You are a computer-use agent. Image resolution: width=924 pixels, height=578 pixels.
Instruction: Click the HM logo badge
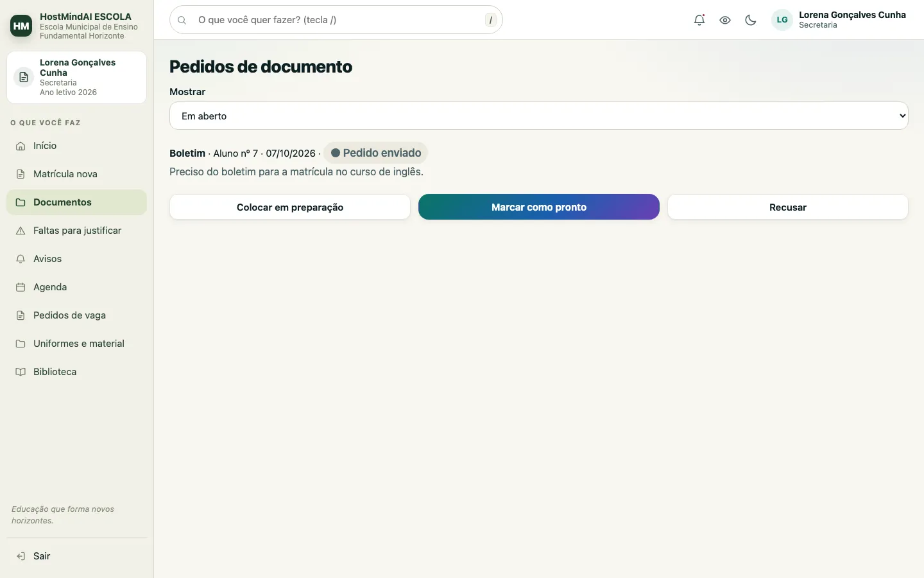coord(21,26)
